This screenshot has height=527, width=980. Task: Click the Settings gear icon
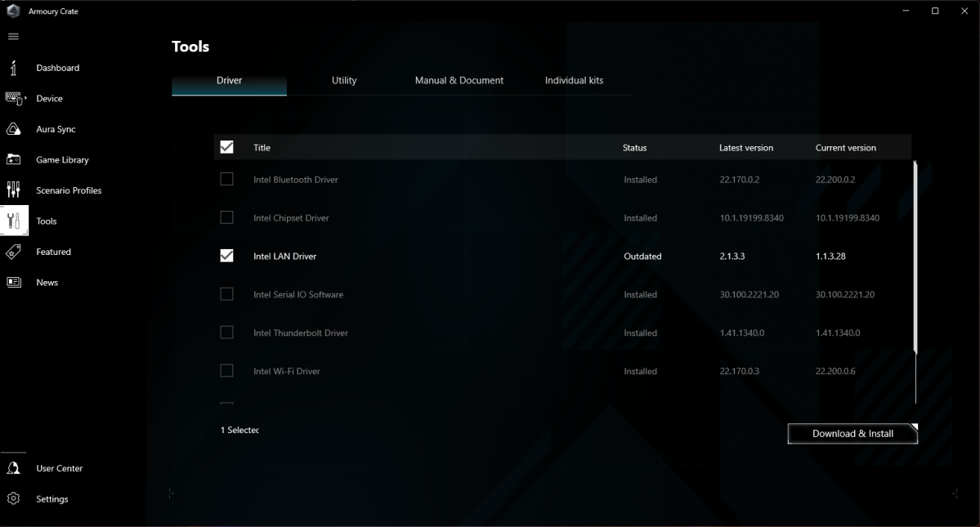tap(14, 498)
